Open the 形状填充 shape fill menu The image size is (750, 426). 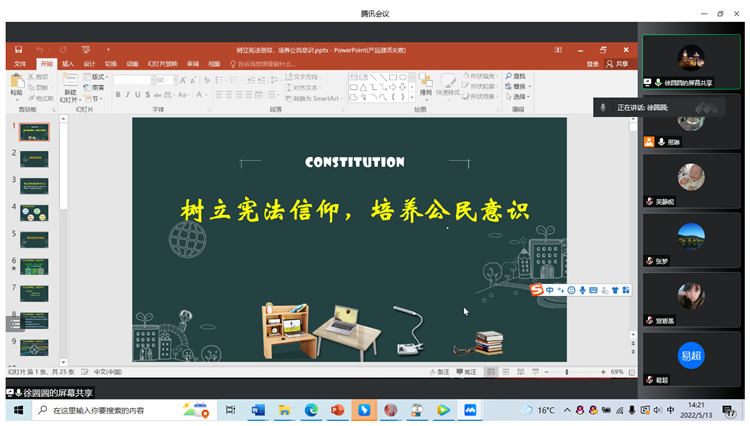coord(480,76)
